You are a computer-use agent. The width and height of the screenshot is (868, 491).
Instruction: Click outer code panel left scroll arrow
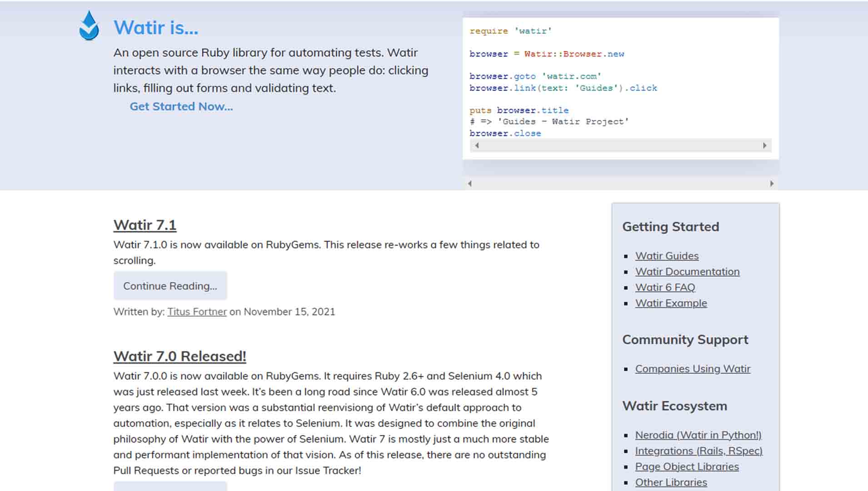pos(470,184)
